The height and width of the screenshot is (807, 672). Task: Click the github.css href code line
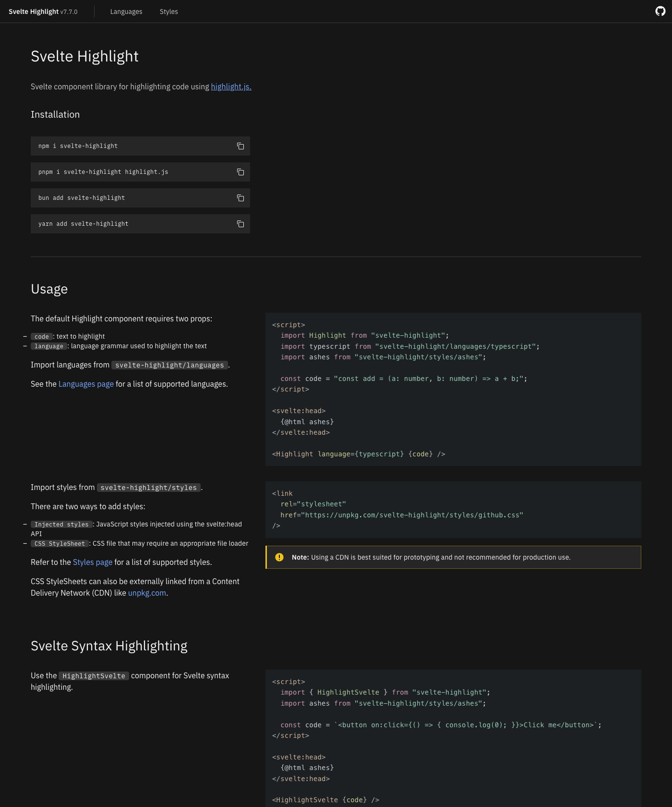pyautogui.click(x=402, y=515)
